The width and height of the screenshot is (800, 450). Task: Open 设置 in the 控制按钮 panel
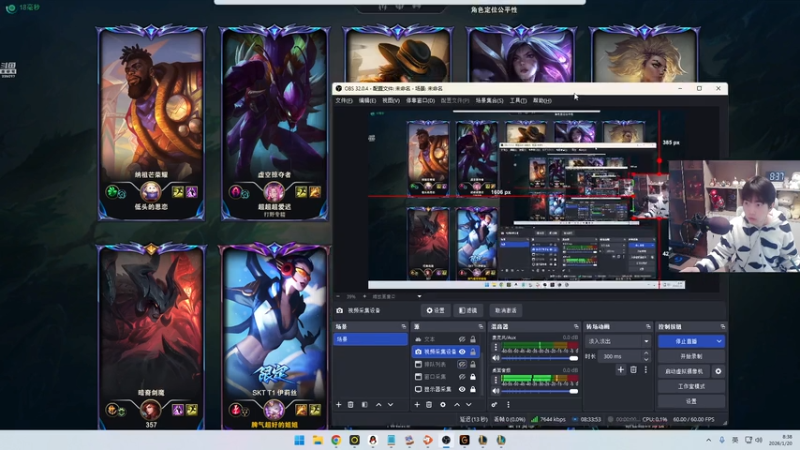point(691,401)
